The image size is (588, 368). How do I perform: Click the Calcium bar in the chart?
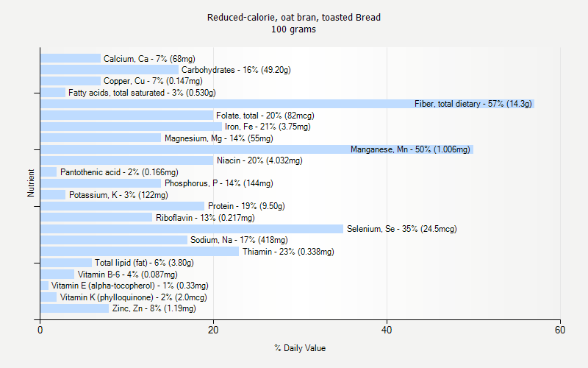pyautogui.click(x=71, y=58)
